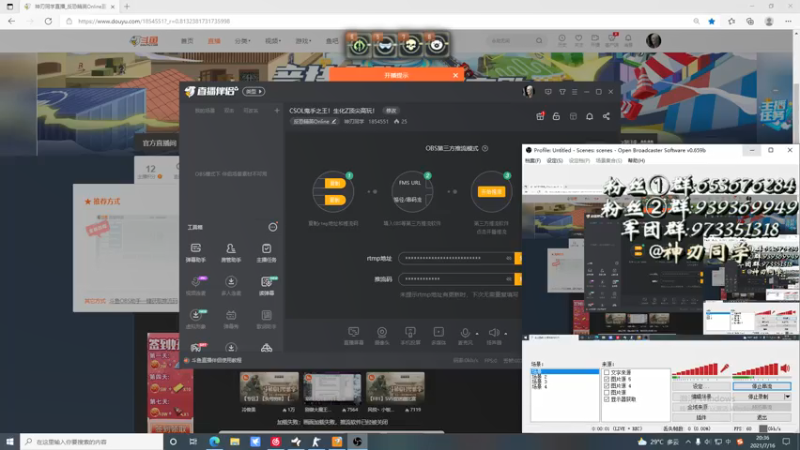Toggle unnumbered 图片源 source checkbox
800x450 pixels.
(607, 392)
